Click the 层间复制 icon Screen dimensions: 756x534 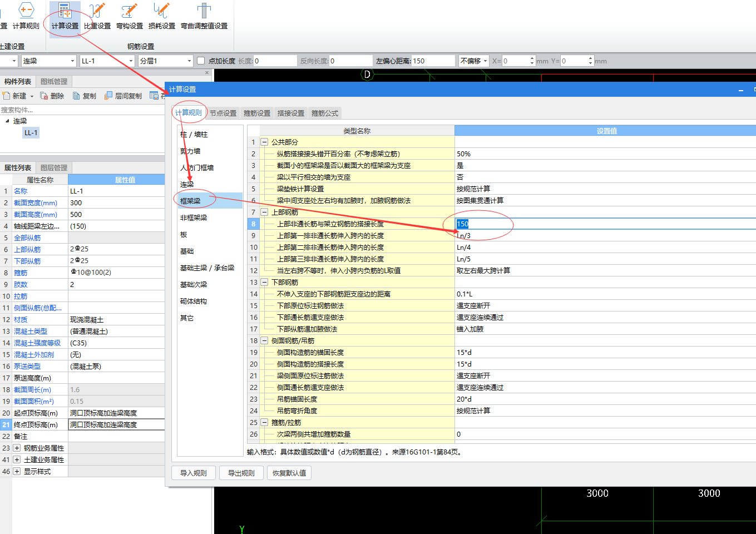[x=123, y=96]
